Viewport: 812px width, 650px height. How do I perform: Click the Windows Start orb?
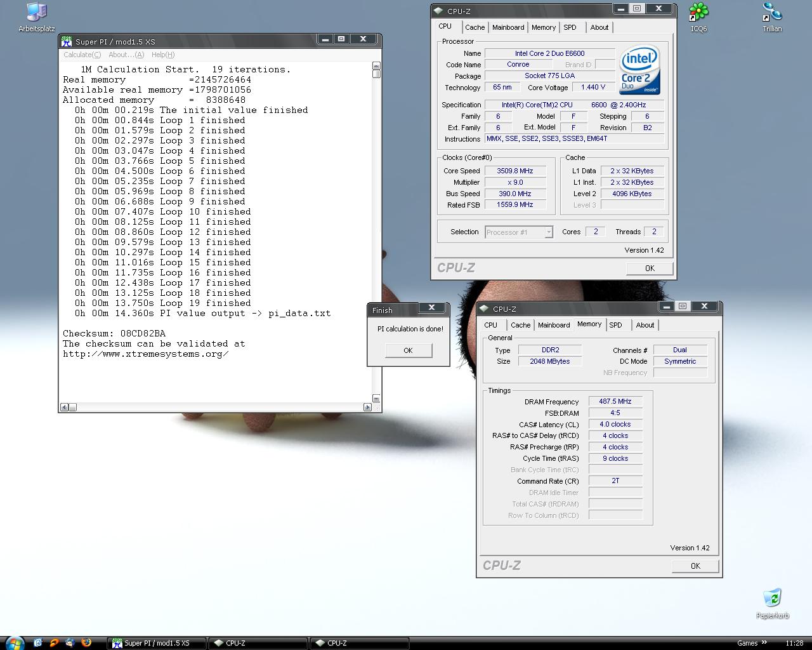[x=13, y=643]
